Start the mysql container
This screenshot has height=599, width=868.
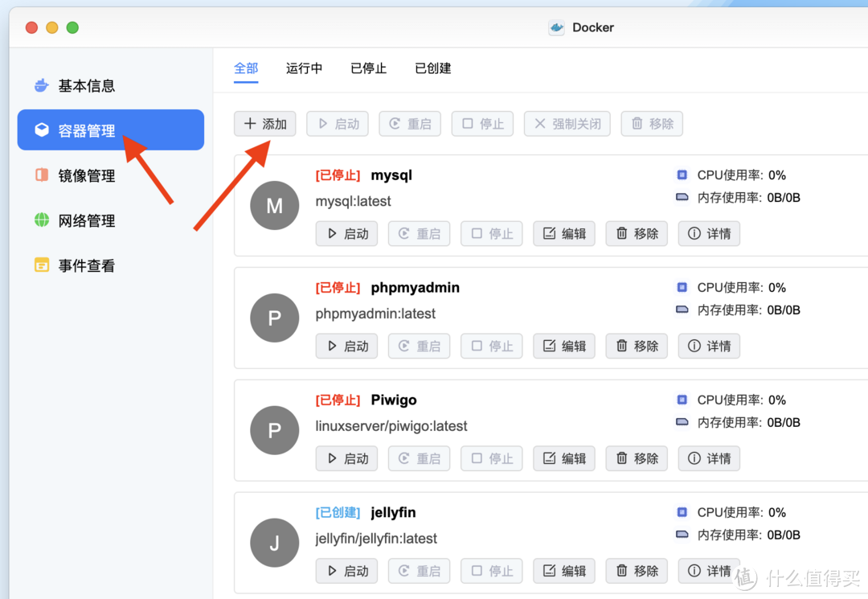click(x=346, y=234)
